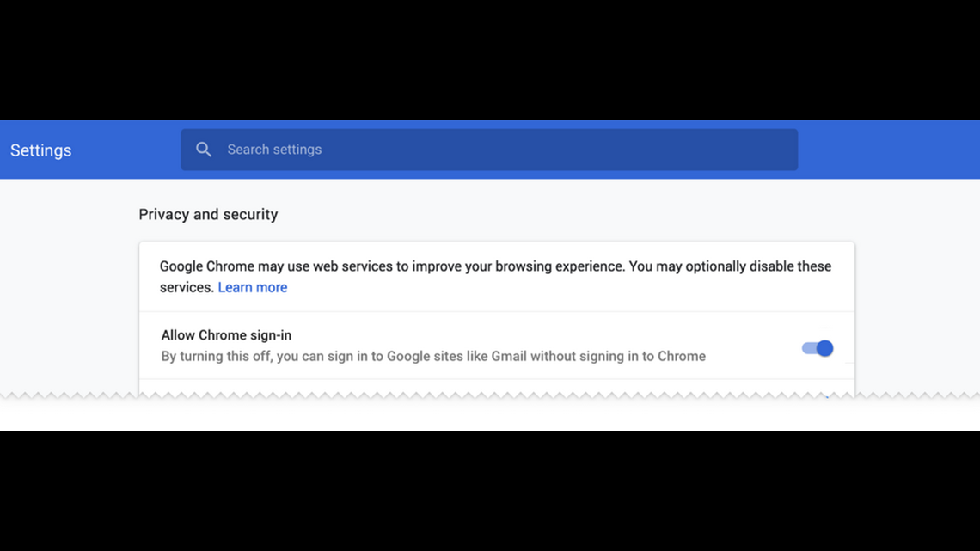Select the Privacy and security heading
Viewport: 980px width, 551px height.
(x=208, y=214)
